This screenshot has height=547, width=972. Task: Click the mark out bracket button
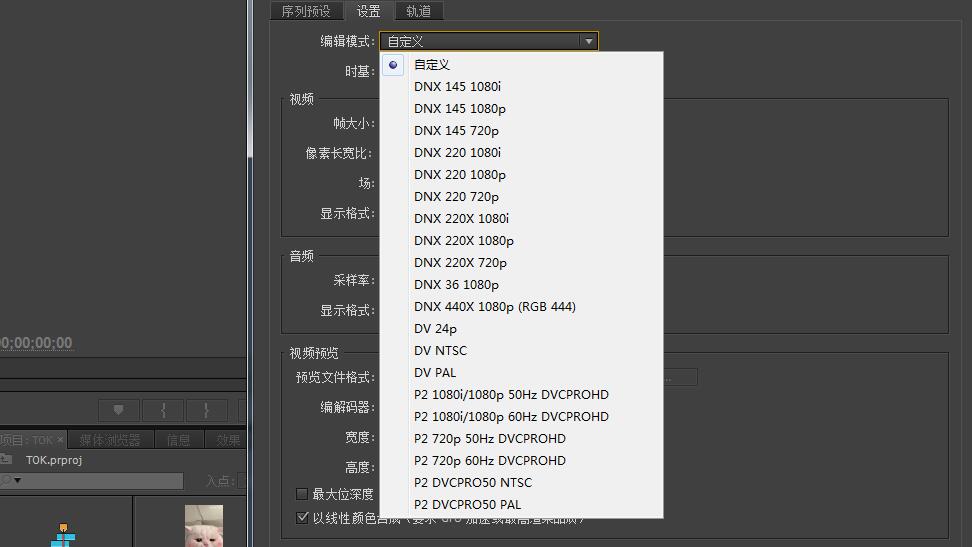[206, 410]
